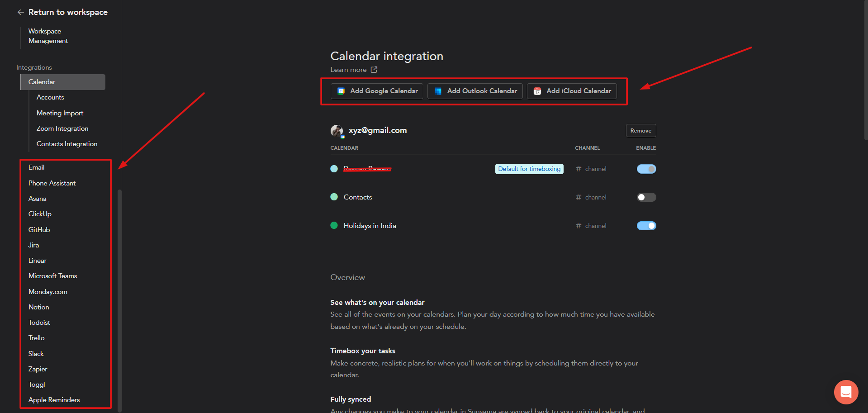Image resolution: width=868 pixels, height=413 pixels.
Task: Click the xyz@gmail.com email text
Action: (x=378, y=130)
